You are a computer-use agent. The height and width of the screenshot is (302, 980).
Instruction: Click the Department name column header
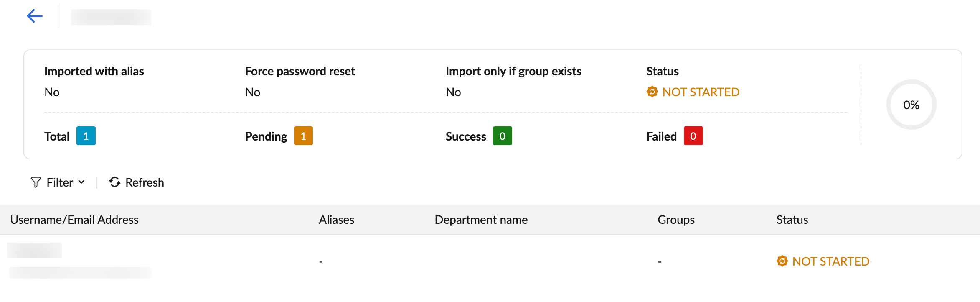pyautogui.click(x=481, y=220)
